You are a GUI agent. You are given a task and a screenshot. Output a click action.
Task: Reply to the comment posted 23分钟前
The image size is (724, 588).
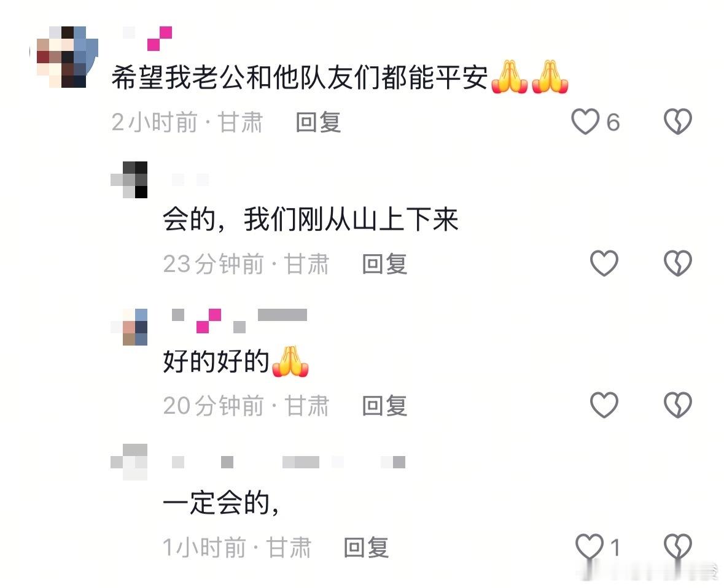[x=384, y=264]
